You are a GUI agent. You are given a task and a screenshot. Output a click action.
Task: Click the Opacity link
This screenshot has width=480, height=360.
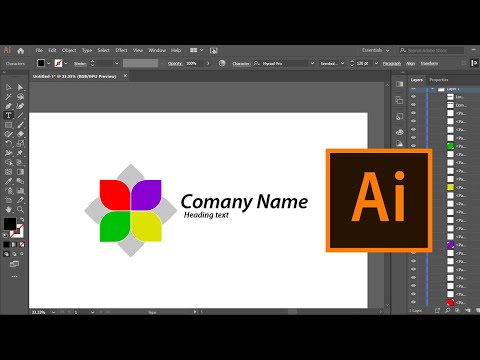tap(175, 63)
